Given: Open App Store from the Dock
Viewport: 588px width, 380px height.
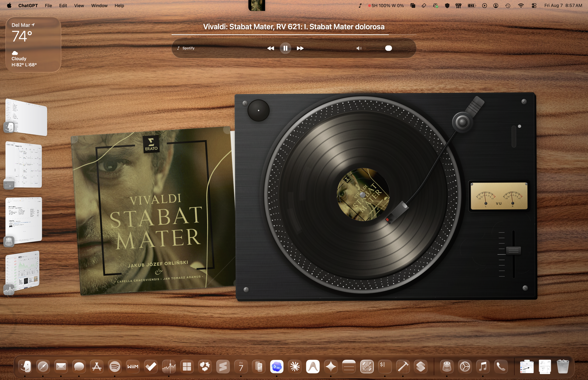Looking at the screenshot, I should click(x=97, y=366).
